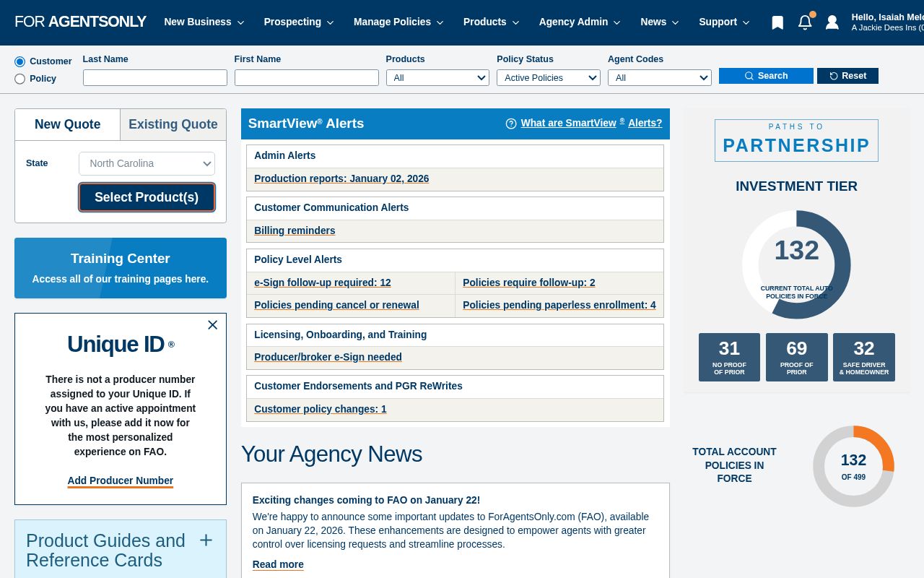Open the Prospecting menu
This screenshot has width=924, height=578.
pos(299,22)
